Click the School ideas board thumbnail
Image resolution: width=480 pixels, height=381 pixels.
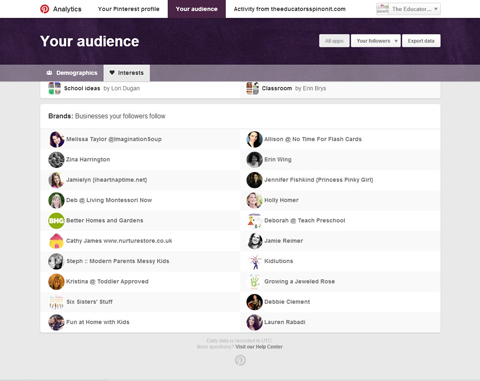[x=55, y=88]
